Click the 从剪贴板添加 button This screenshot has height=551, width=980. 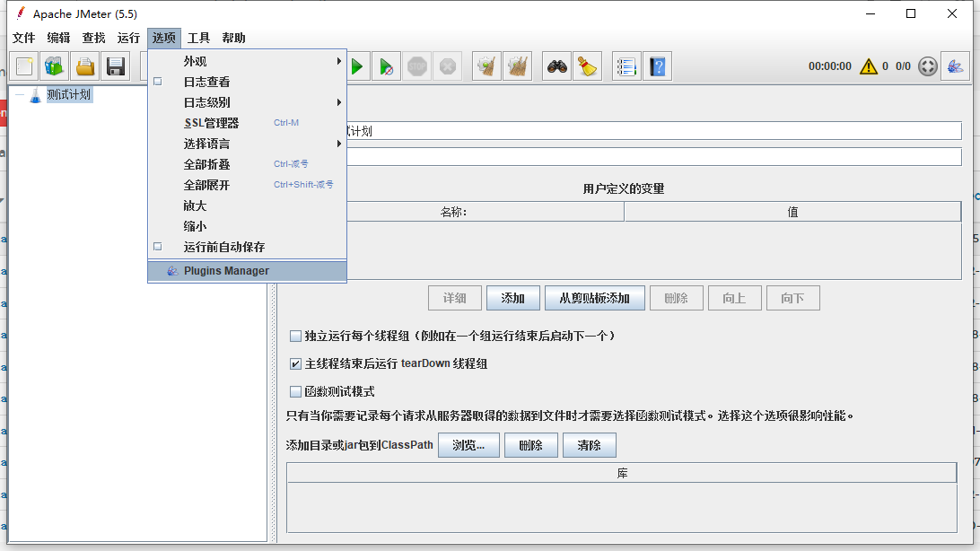pos(595,298)
